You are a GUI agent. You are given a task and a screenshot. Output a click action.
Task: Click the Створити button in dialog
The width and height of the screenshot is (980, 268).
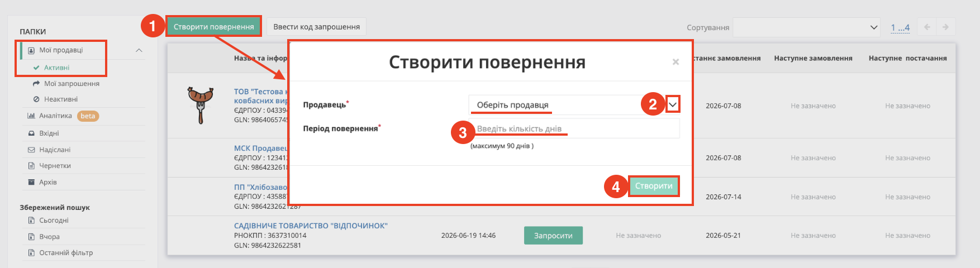654,186
